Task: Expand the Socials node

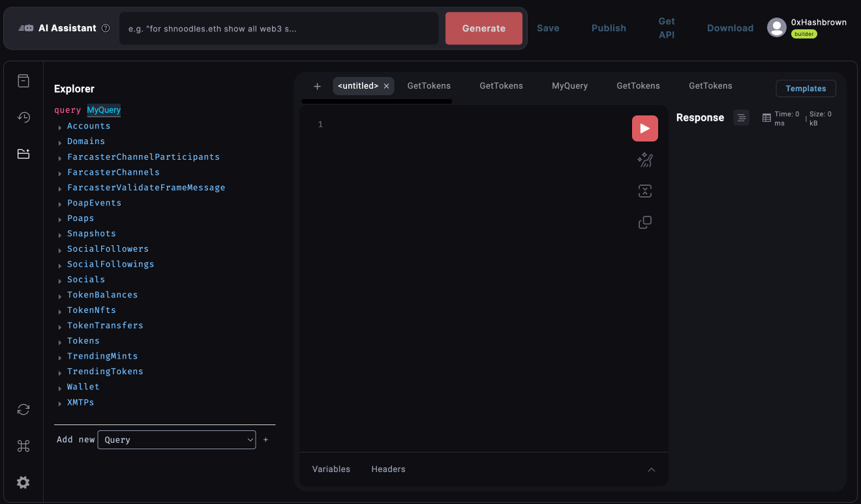Action: 60,280
